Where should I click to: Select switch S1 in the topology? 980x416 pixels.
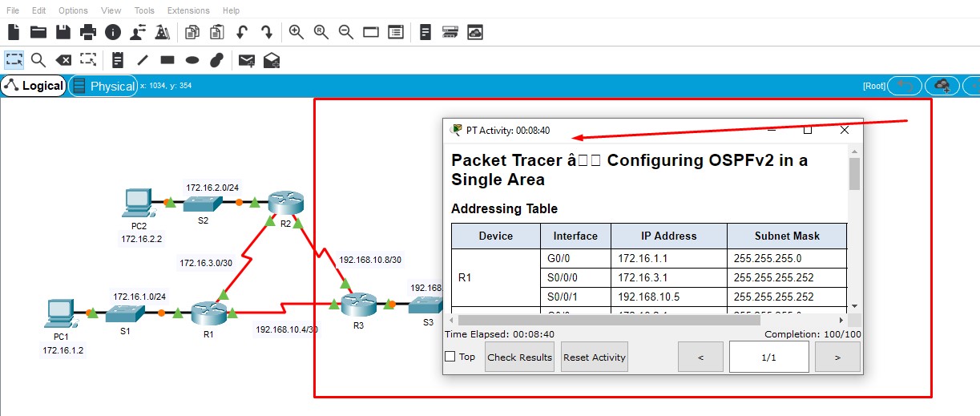(125, 313)
